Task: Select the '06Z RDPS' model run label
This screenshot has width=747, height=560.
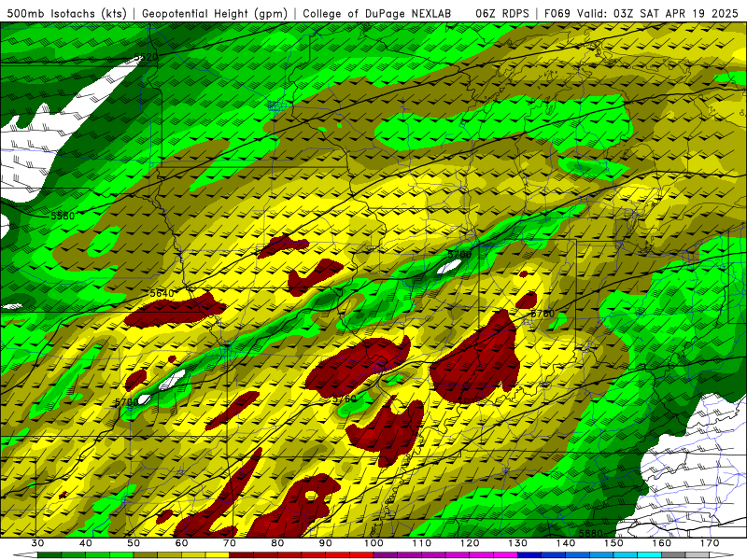Action: tap(502, 13)
